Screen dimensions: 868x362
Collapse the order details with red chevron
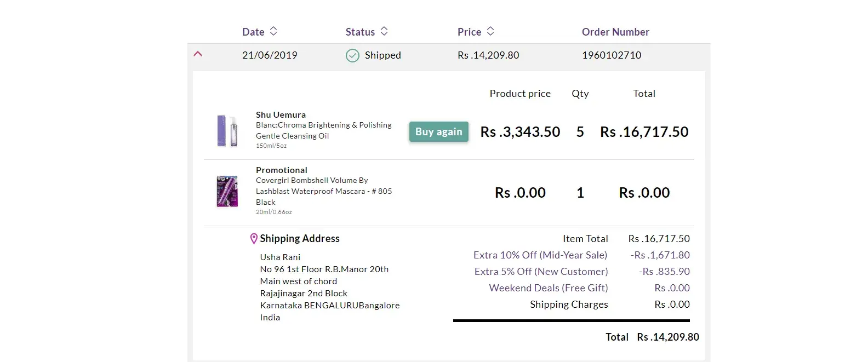click(198, 54)
